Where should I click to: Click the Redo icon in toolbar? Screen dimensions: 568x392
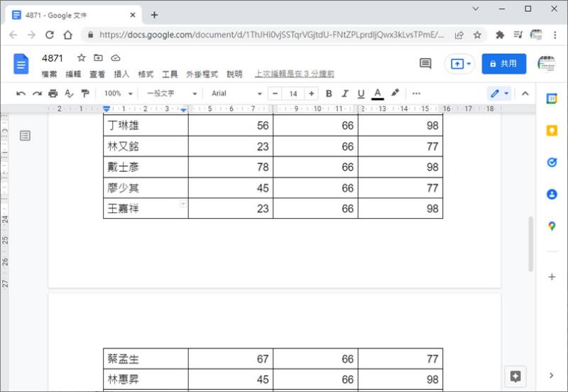(x=37, y=94)
